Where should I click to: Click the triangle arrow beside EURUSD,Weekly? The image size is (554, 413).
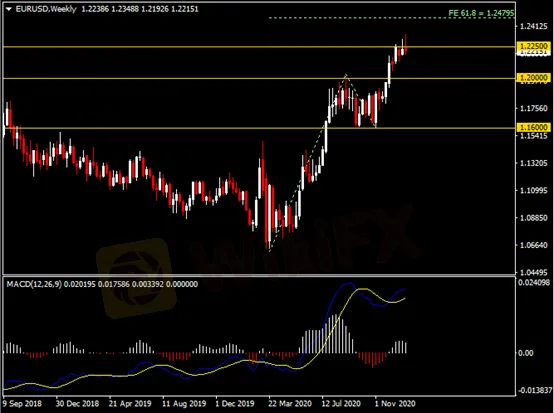[x=9, y=9]
